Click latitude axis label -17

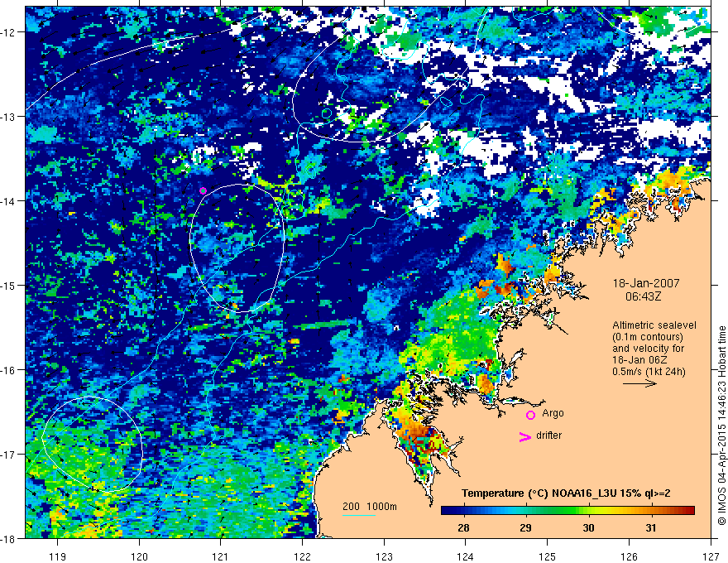[8, 455]
